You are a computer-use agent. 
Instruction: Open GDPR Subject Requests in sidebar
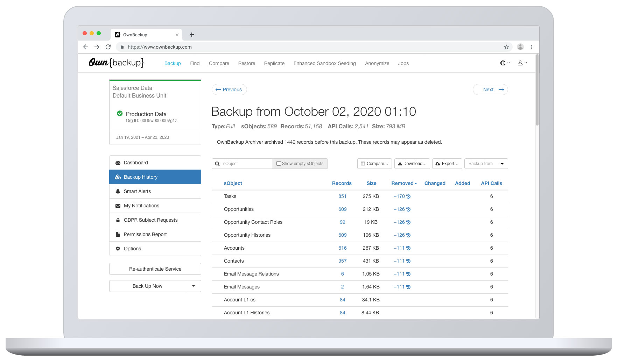(x=155, y=220)
